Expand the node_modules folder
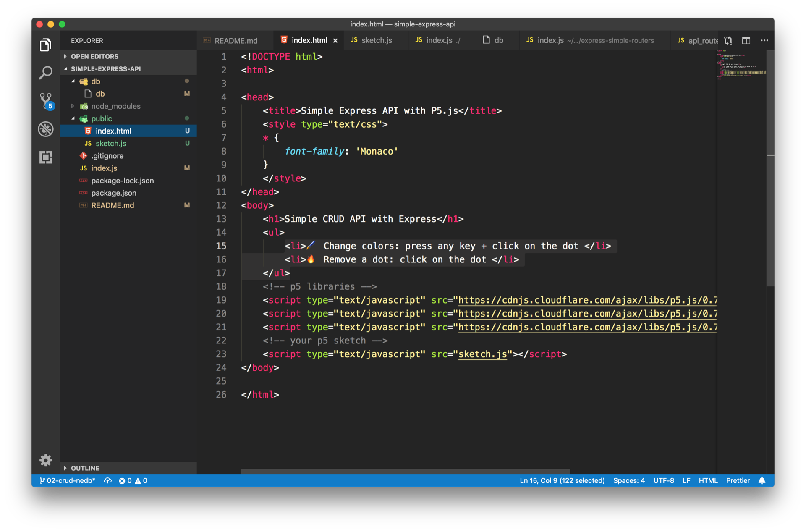806x532 pixels. [x=115, y=106]
